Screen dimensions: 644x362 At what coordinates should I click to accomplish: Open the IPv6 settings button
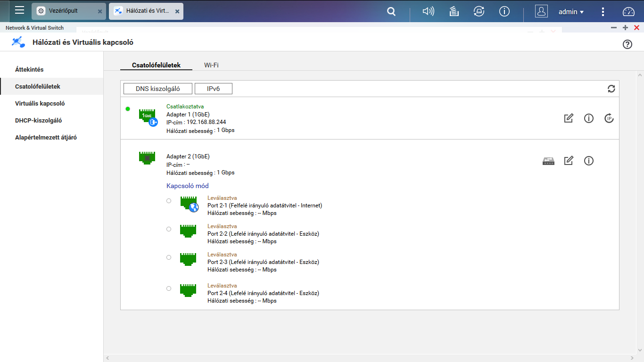click(x=213, y=88)
